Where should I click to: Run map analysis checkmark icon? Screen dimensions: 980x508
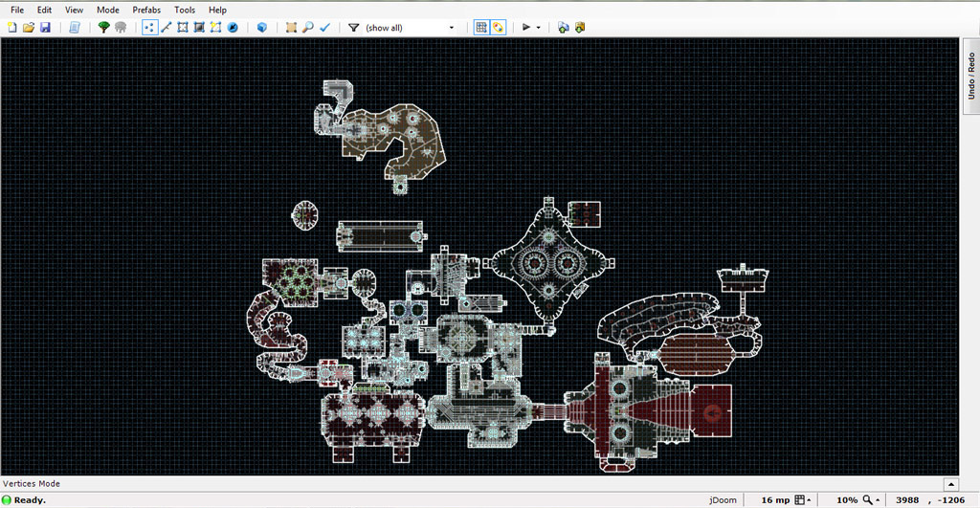pyautogui.click(x=324, y=28)
